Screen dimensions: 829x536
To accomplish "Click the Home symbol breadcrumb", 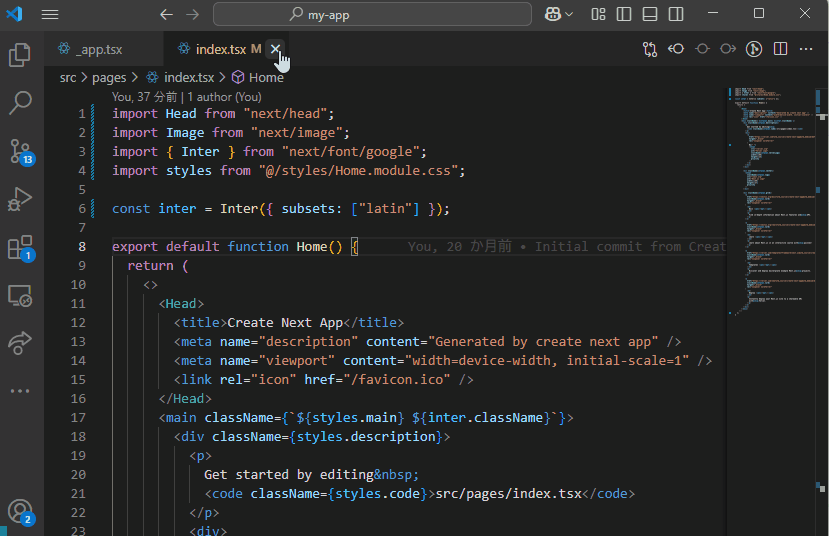I will pyautogui.click(x=266, y=78).
